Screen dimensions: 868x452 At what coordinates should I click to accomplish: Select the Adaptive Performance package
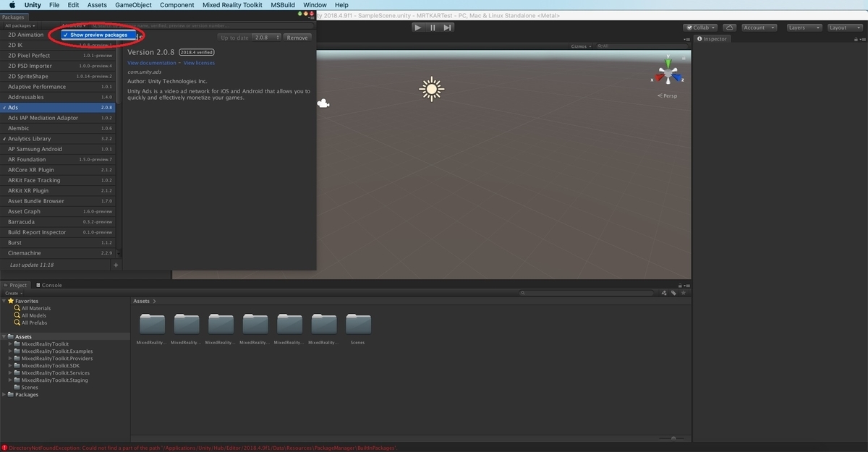(x=58, y=87)
